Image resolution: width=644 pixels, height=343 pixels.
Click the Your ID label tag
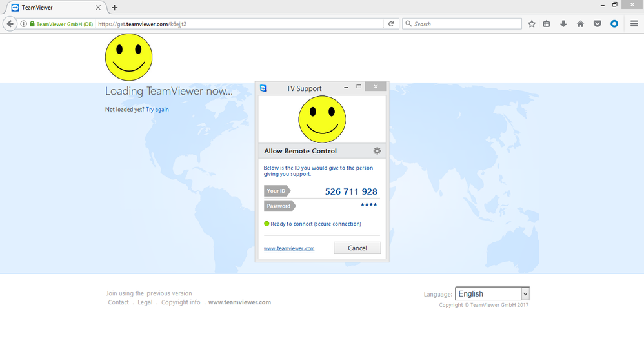[x=277, y=191]
